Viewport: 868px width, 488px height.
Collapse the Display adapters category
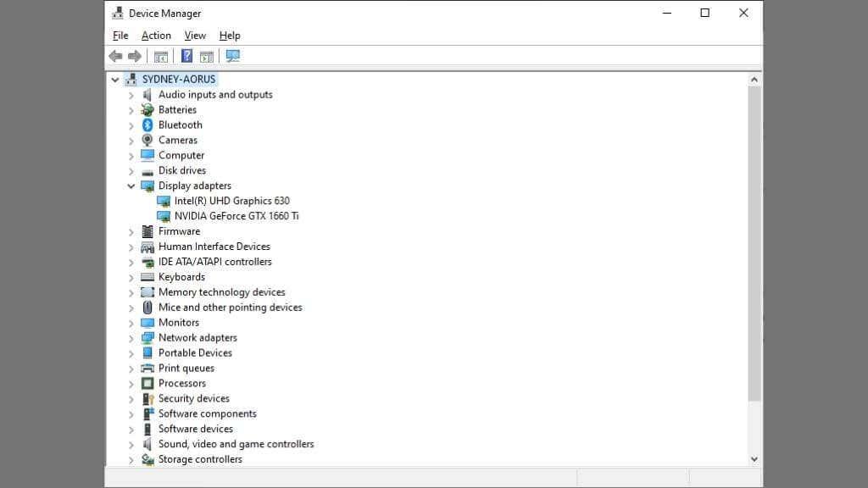tap(131, 186)
